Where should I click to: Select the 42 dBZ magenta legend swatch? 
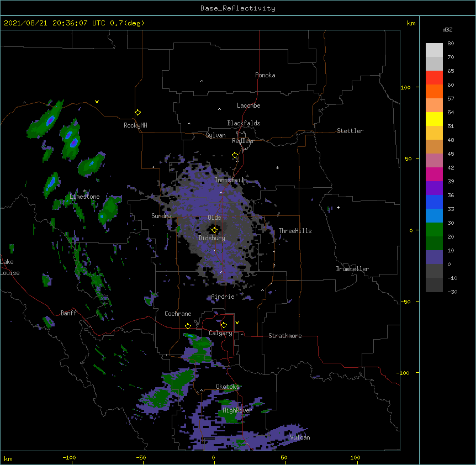(x=434, y=174)
